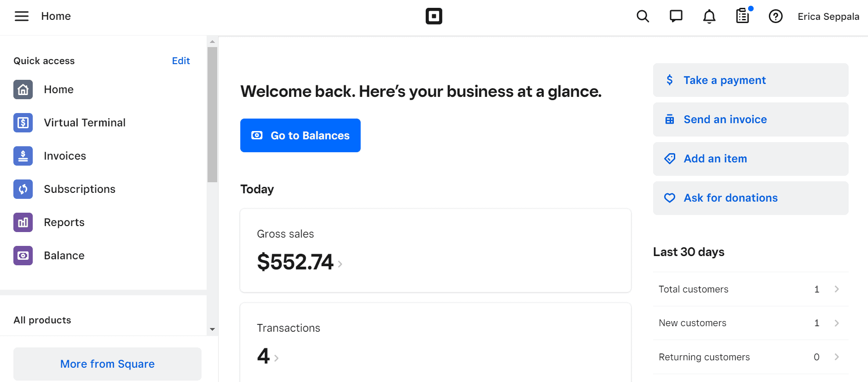Click the search magnifier icon
This screenshot has width=868, height=382.
(x=642, y=17)
